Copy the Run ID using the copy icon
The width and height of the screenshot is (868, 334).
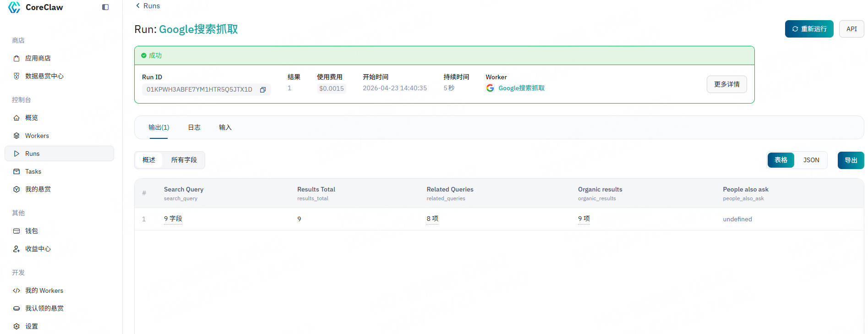coord(263,90)
